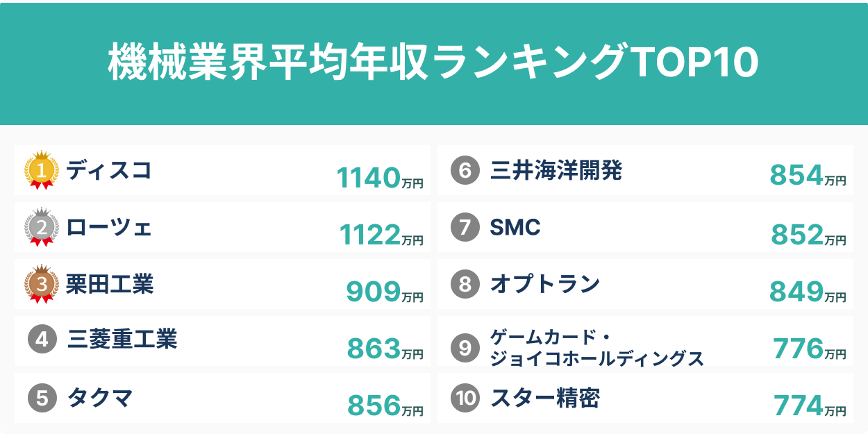Open the 三井海洋開発 entry
The width and height of the screenshot is (868, 434).
point(645,170)
